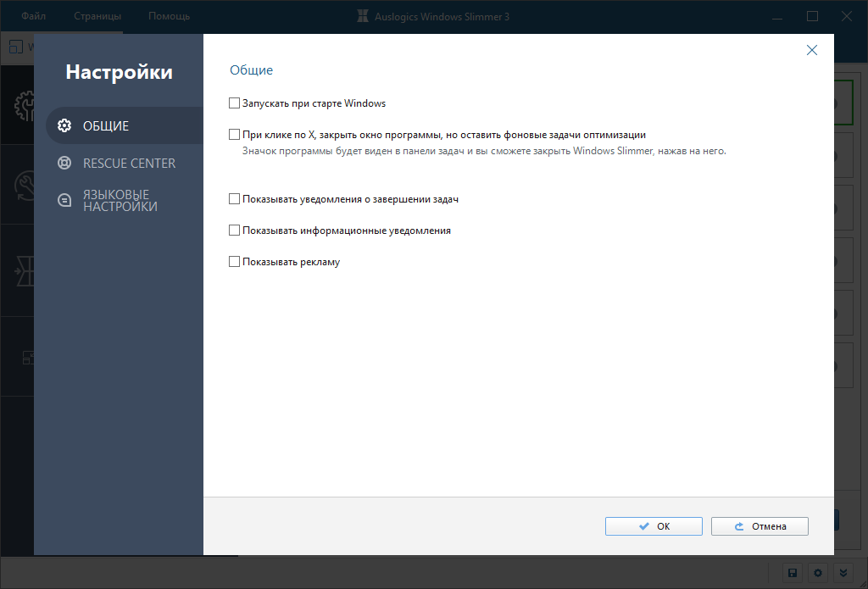Maximize the Windows Slimmer main window

point(812,16)
